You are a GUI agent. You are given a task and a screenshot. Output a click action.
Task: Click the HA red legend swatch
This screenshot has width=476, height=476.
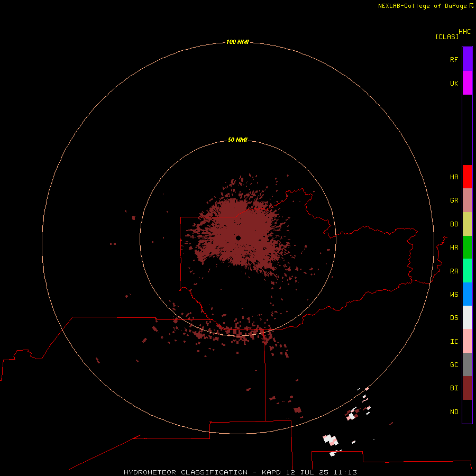[x=467, y=177]
